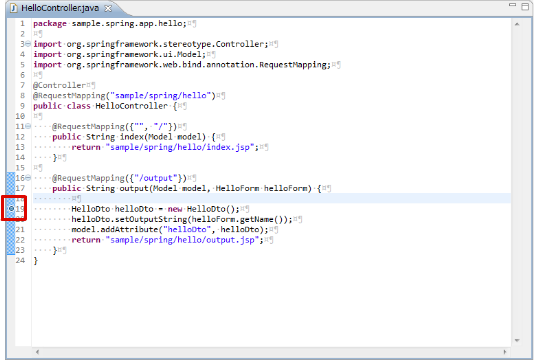Image resolution: width=534 pixels, height=360 pixels.
Task: Click the index(Model model) method signature
Action: point(163,137)
